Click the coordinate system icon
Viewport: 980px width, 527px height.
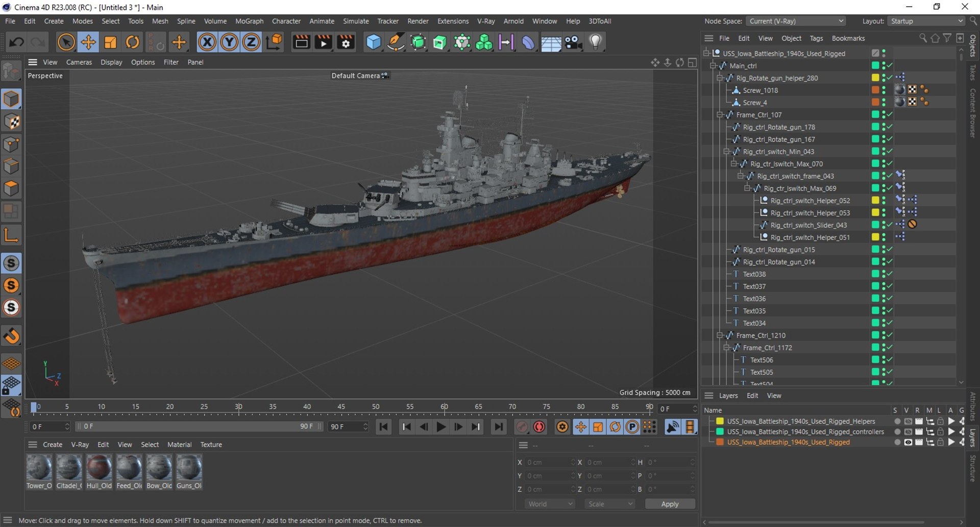click(x=274, y=42)
